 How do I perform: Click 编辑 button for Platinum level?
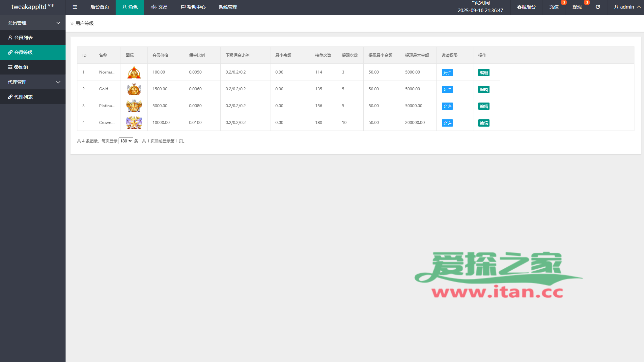coord(484,106)
